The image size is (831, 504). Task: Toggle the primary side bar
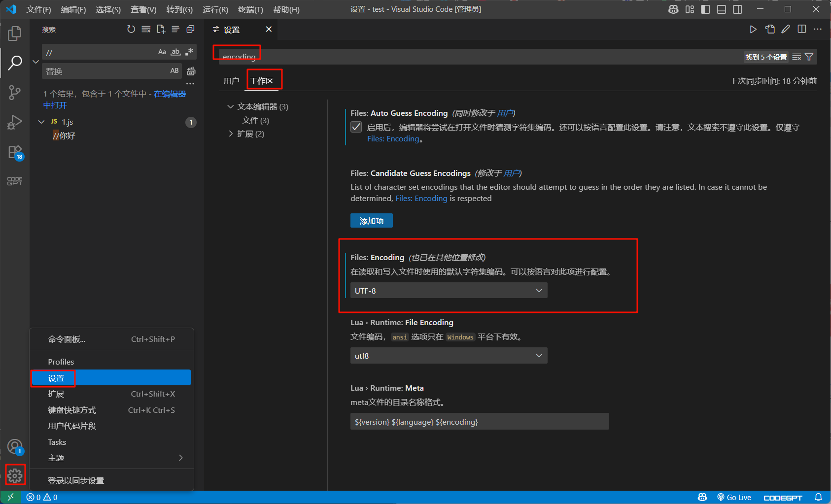[x=705, y=9]
